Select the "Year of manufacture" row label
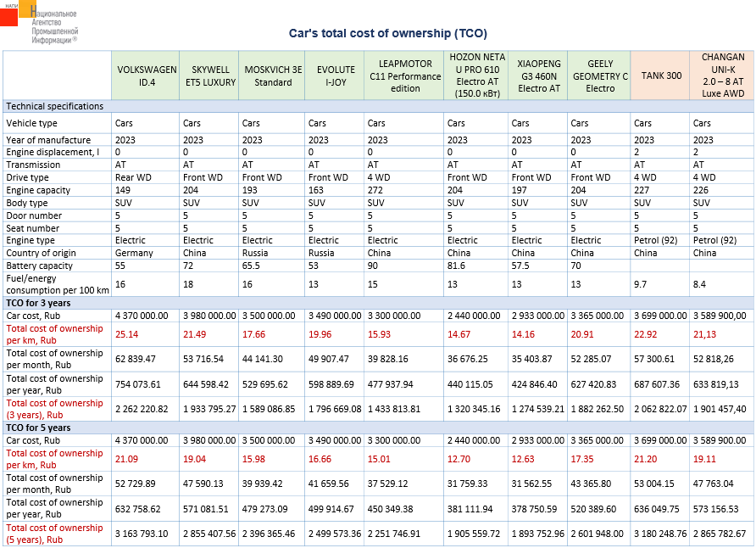Image resolution: width=756 pixels, height=548 pixels. point(48,140)
